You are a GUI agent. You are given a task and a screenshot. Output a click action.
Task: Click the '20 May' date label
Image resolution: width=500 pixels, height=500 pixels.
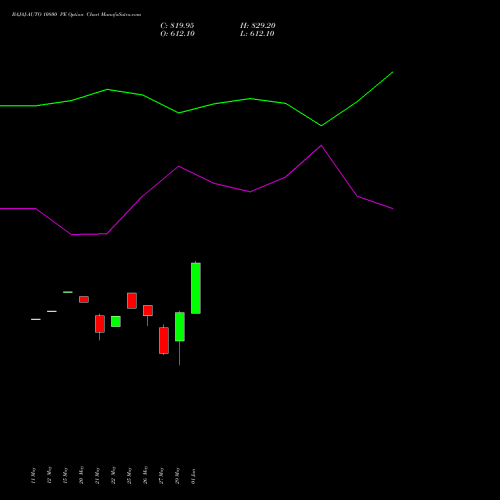[x=81, y=476]
